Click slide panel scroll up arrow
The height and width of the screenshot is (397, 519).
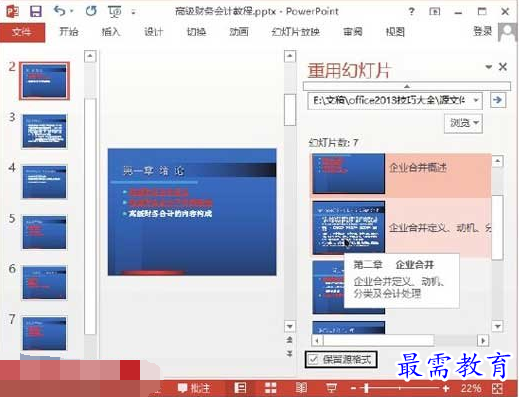click(90, 56)
